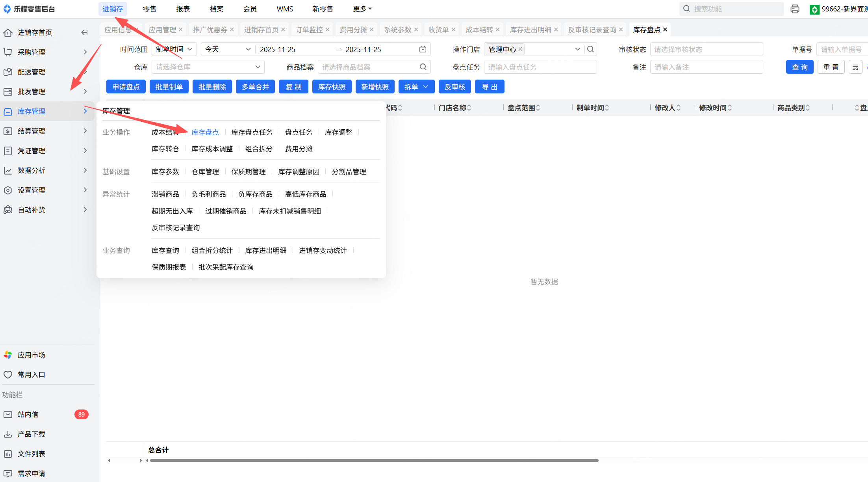Screen dimensions: 868x482
Task: Click the printer icon in top bar
Action: pos(795,9)
